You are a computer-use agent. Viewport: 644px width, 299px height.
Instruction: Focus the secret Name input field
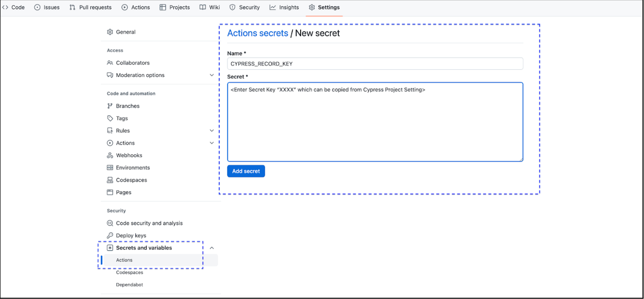(x=375, y=64)
